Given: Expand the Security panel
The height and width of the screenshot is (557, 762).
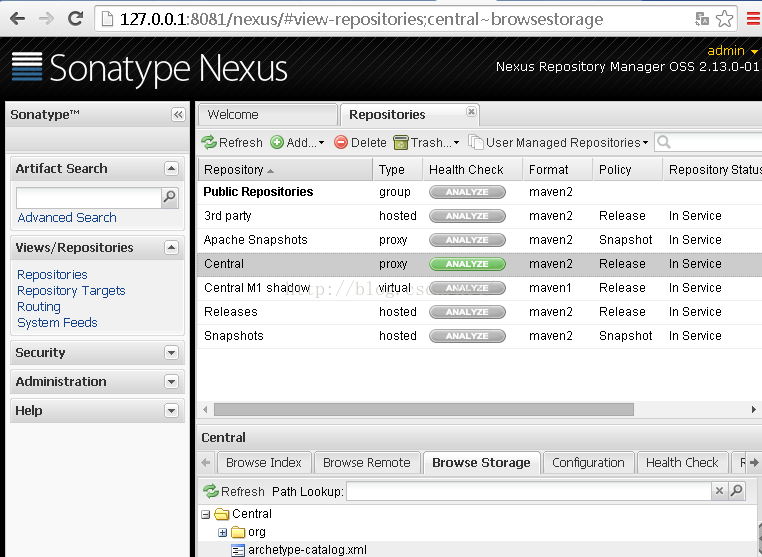Looking at the screenshot, I should point(171,353).
